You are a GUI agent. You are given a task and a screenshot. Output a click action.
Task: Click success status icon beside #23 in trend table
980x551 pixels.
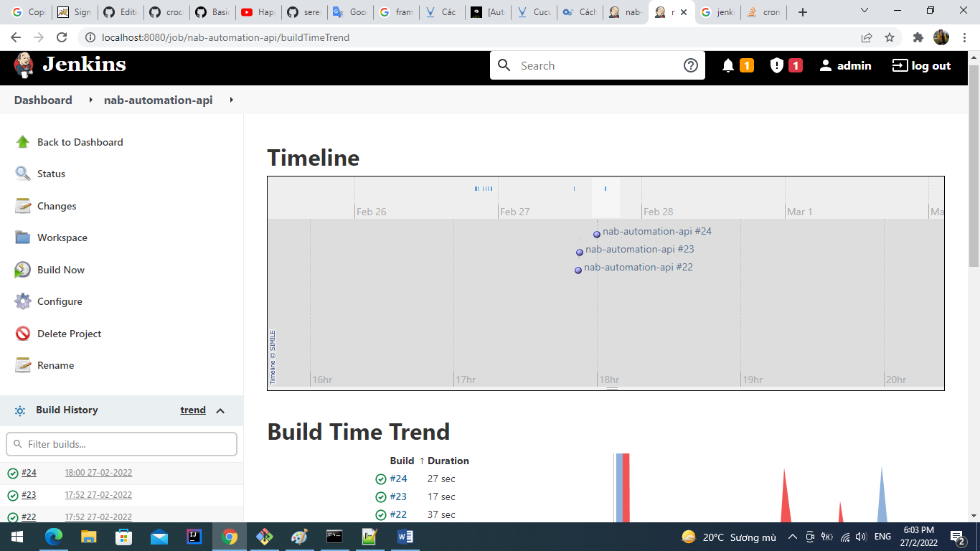381,496
